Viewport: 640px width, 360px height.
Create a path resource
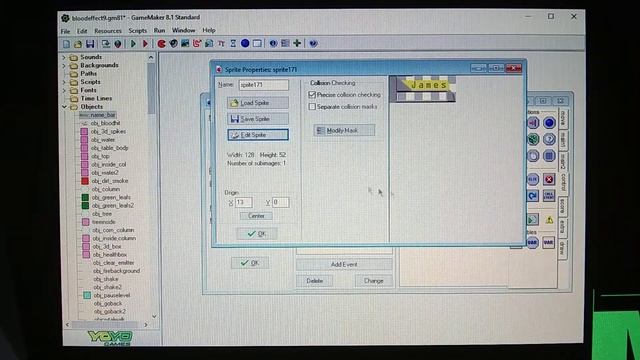(x=197, y=44)
